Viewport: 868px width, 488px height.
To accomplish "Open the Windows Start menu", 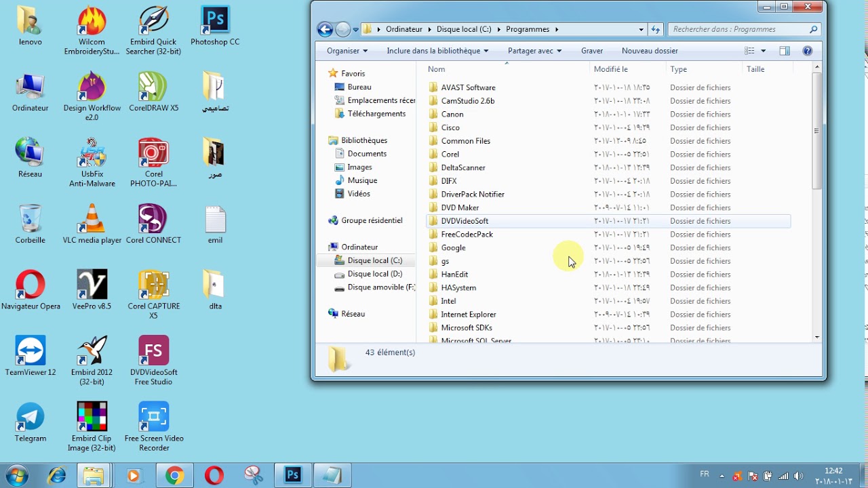I will pos(16,475).
